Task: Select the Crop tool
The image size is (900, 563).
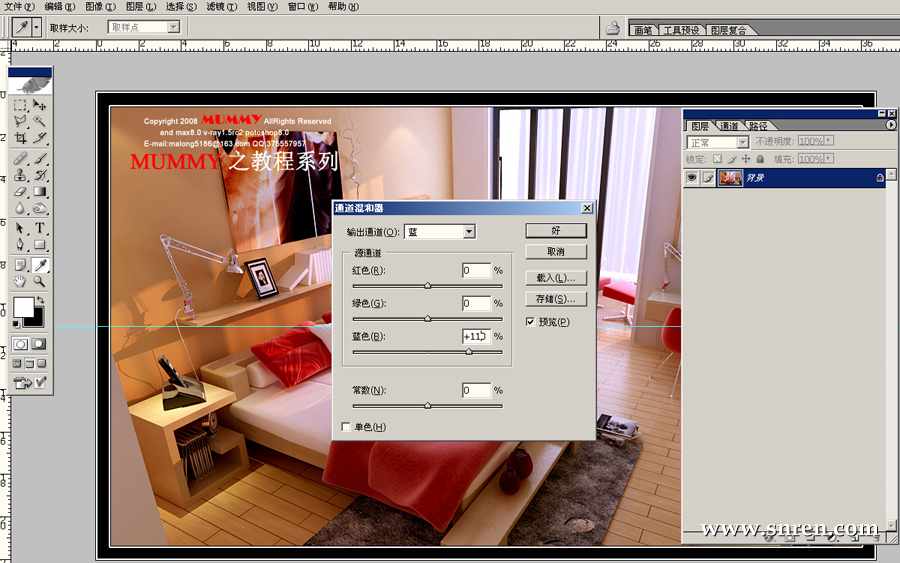Action: (20, 138)
